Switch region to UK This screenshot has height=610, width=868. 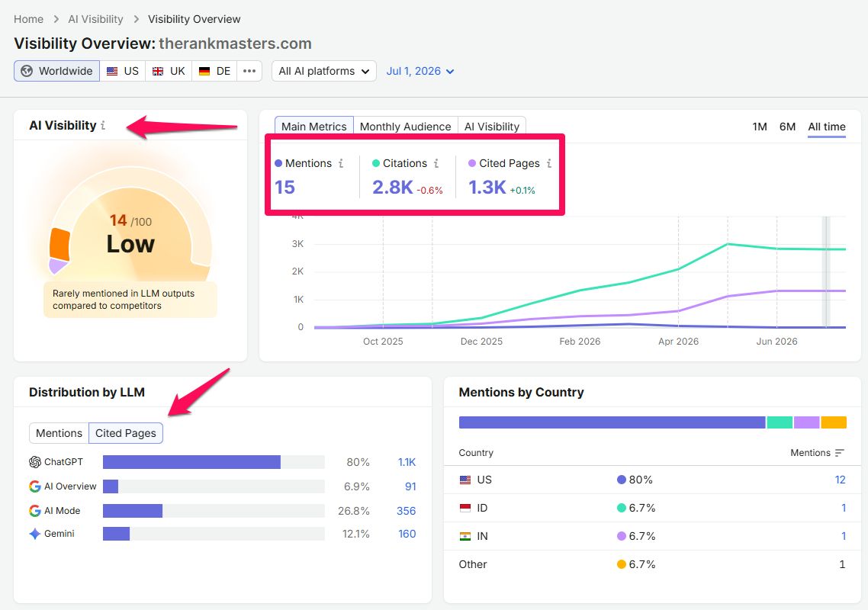[x=169, y=71]
